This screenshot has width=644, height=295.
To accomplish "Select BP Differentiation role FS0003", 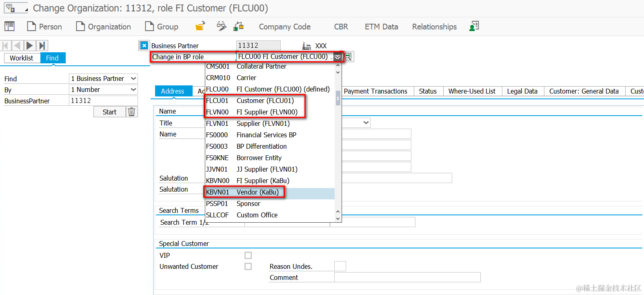I will tap(270, 146).
